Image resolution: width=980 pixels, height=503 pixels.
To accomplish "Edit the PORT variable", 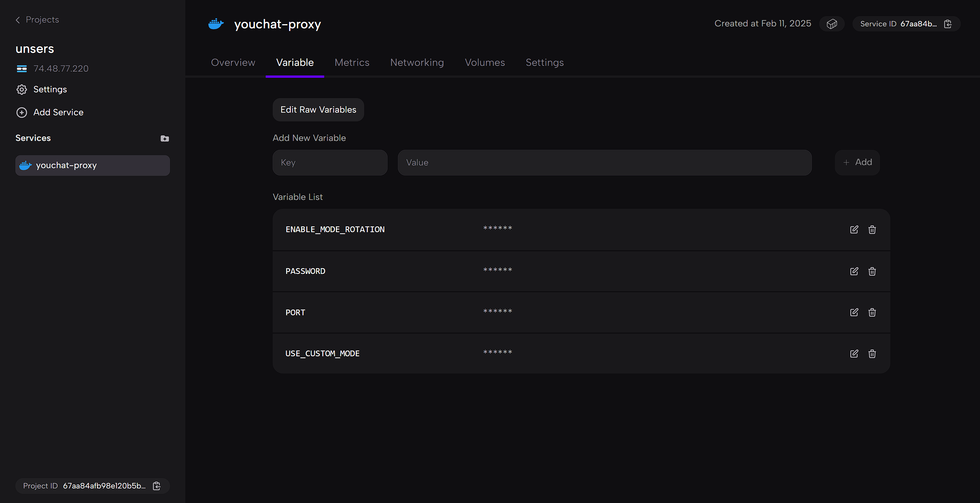I will pyautogui.click(x=854, y=312).
